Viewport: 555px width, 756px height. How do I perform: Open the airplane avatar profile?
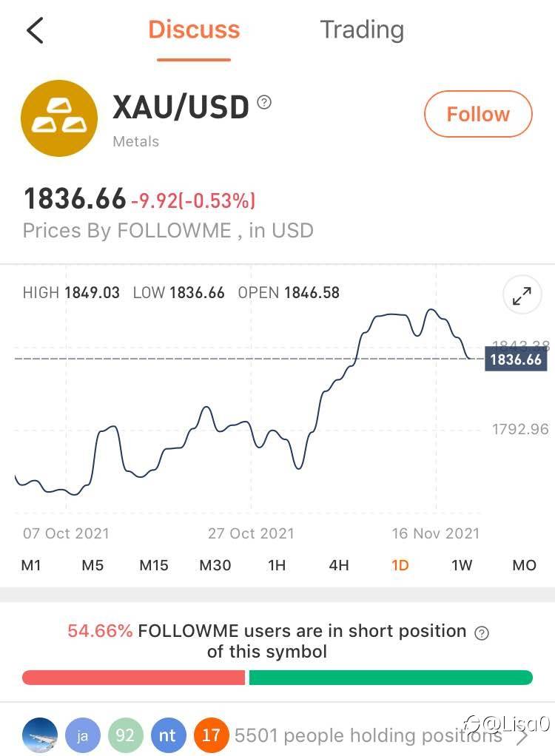(x=40, y=735)
